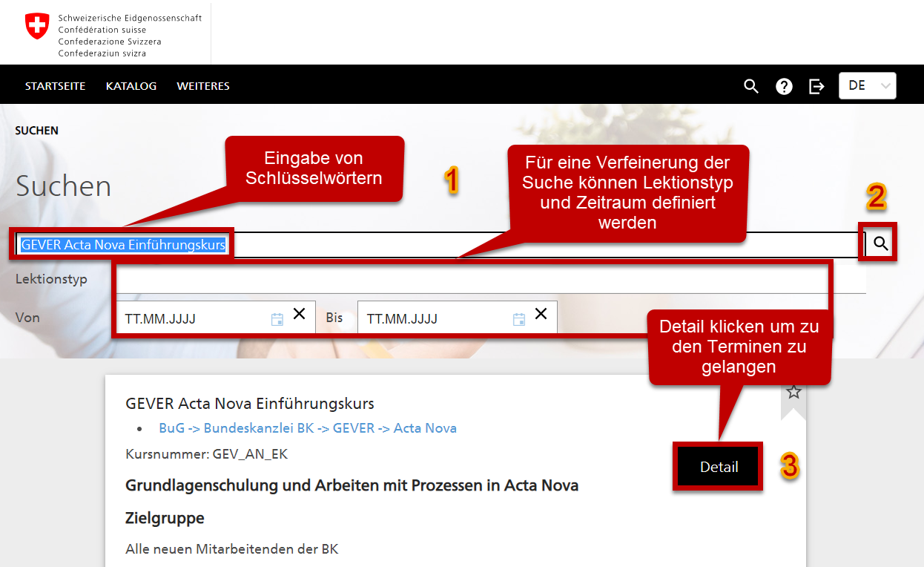The height and width of the screenshot is (567, 924).
Task: Run search with magnifier button
Action: pyautogui.click(x=880, y=243)
